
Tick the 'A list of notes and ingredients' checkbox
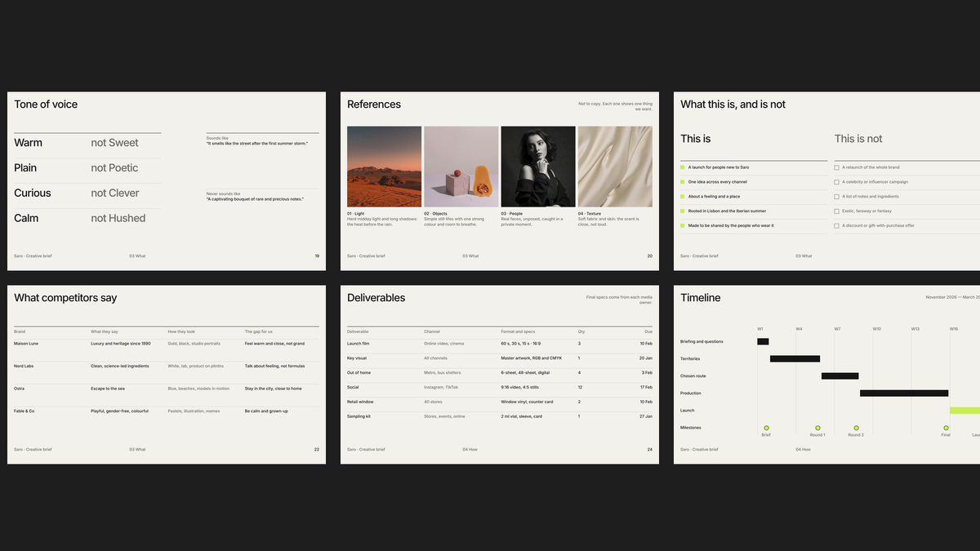tap(836, 197)
